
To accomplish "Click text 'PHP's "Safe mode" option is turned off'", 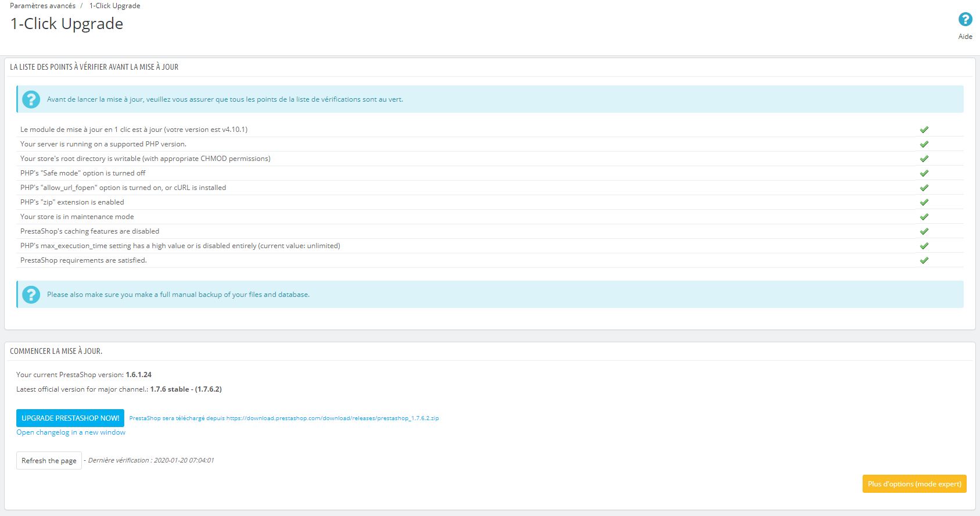I will tap(83, 173).
